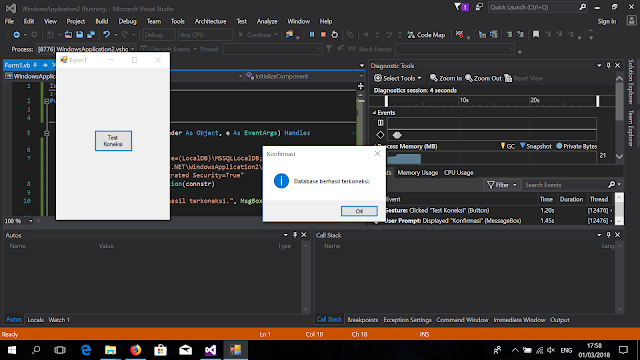Open the Architecture menu

click(210, 21)
